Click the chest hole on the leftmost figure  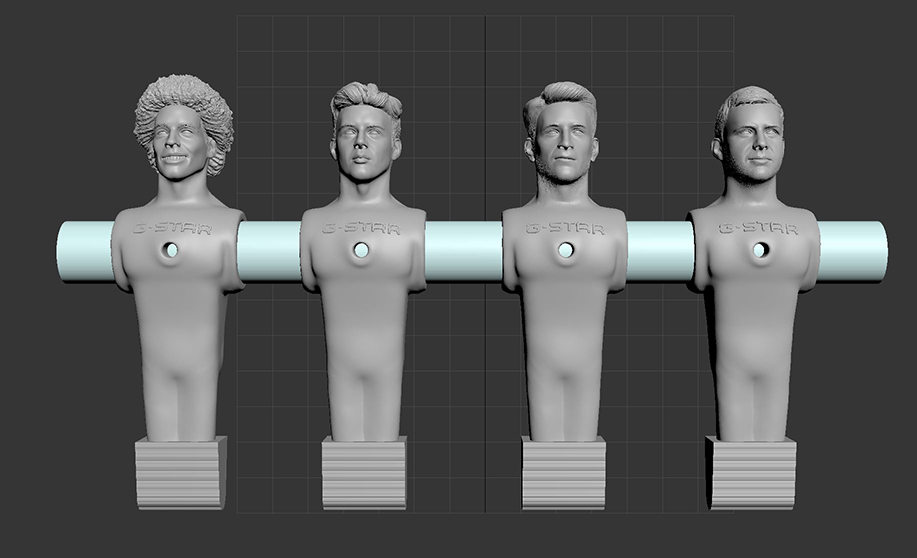[x=172, y=250]
